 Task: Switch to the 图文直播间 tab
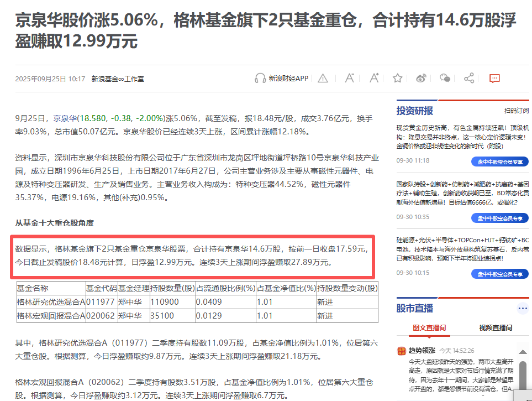pos(429,327)
